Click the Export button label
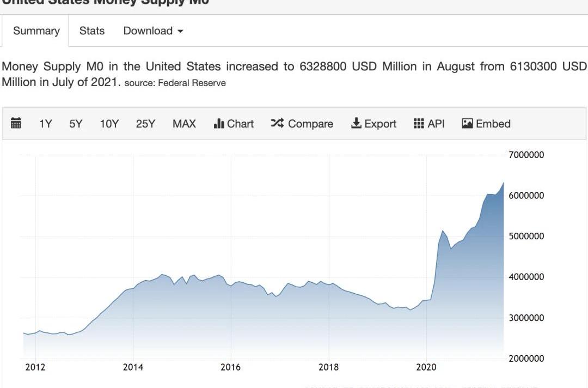 tap(380, 124)
